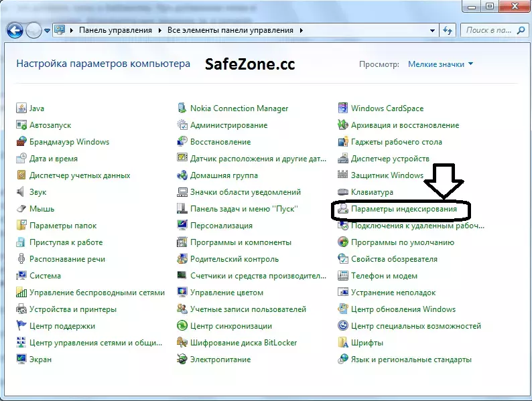532x401 pixels.
Task: Click the Система icon
Action: (x=21, y=276)
